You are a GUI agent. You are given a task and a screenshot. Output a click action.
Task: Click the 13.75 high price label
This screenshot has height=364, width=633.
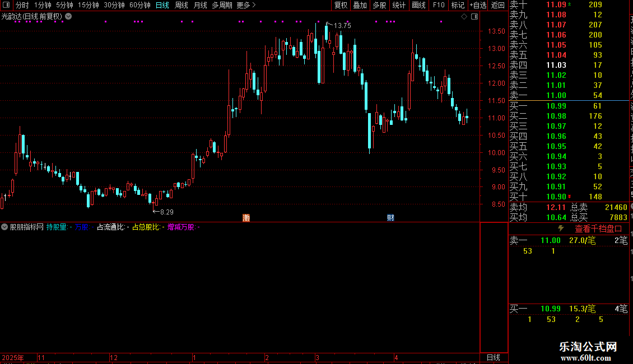tap(342, 25)
